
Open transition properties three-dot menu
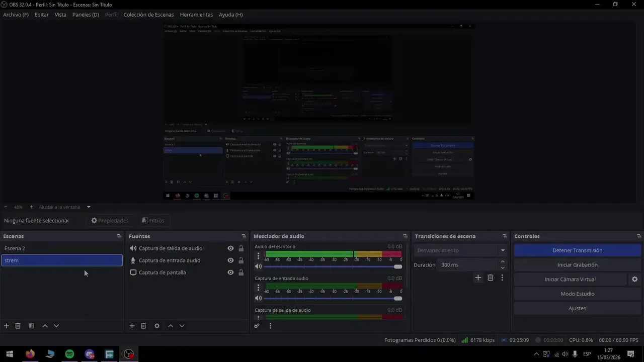click(x=502, y=278)
